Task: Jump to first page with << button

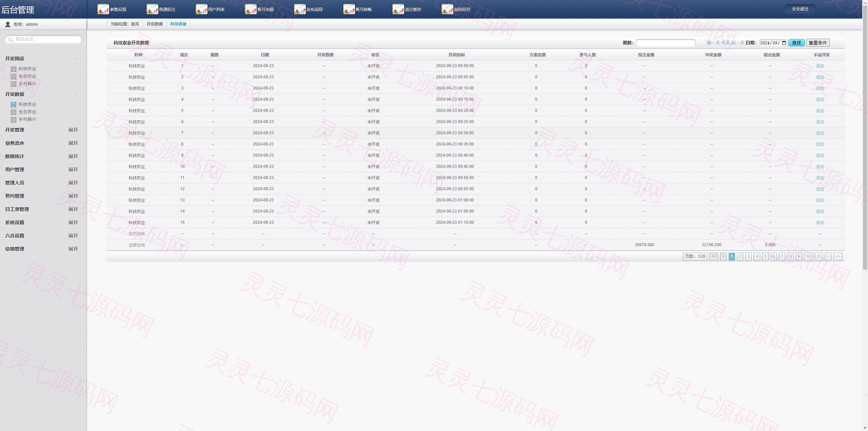Action: click(x=714, y=257)
